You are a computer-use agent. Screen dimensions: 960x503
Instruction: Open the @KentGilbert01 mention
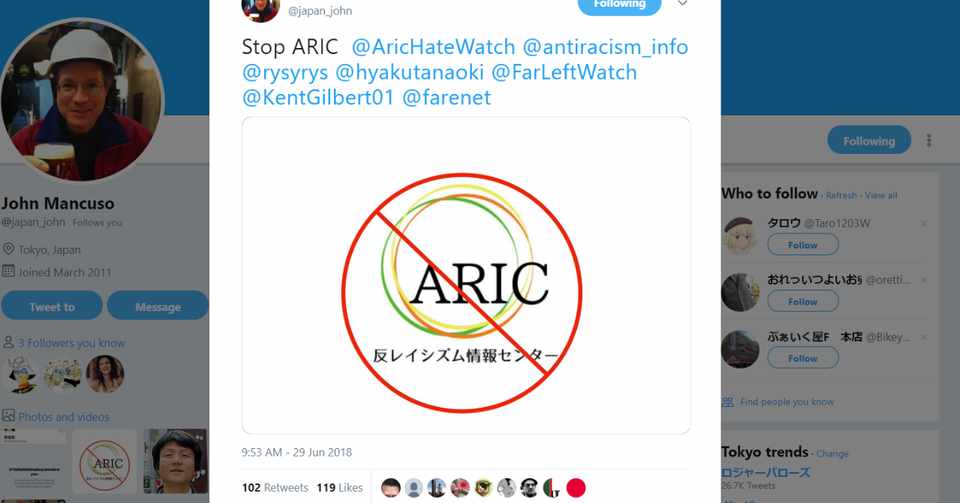tap(318, 97)
